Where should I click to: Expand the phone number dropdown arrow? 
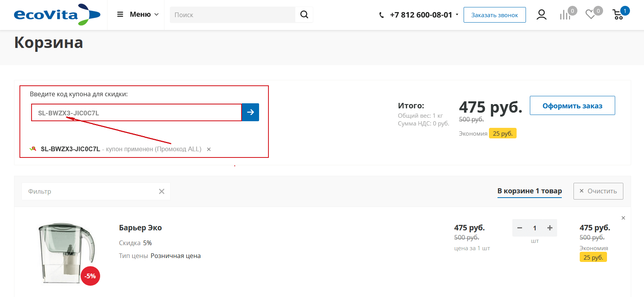[x=457, y=14]
